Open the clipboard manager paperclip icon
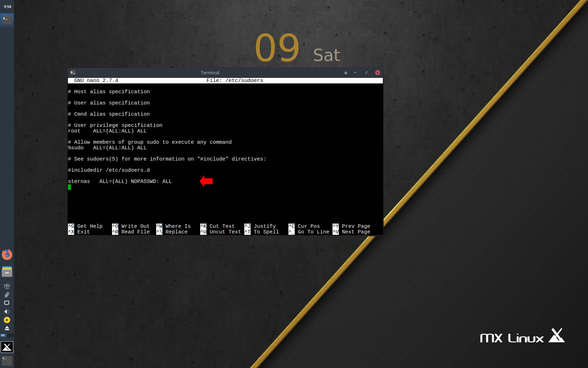The image size is (588, 368). click(7, 295)
